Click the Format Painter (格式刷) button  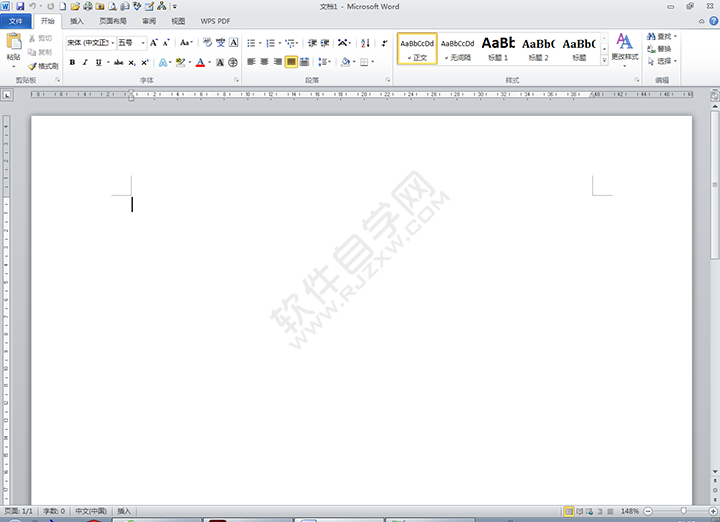[43, 66]
